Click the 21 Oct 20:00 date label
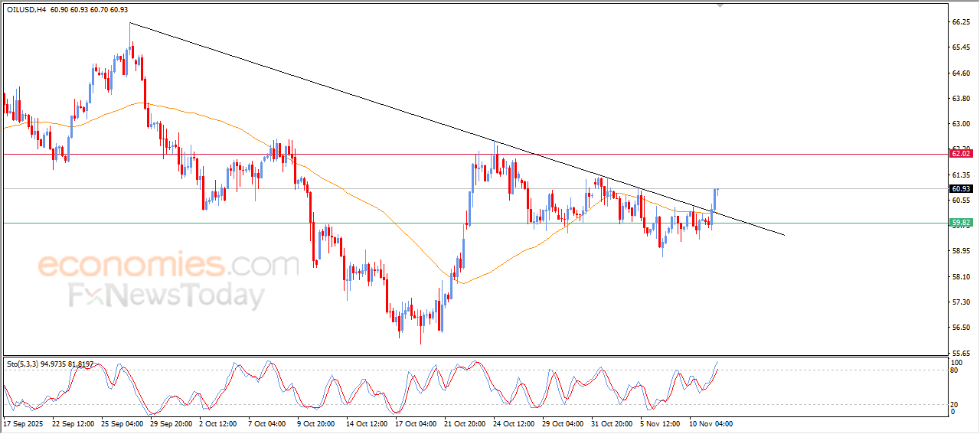The image size is (980, 434). click(465, 423)
